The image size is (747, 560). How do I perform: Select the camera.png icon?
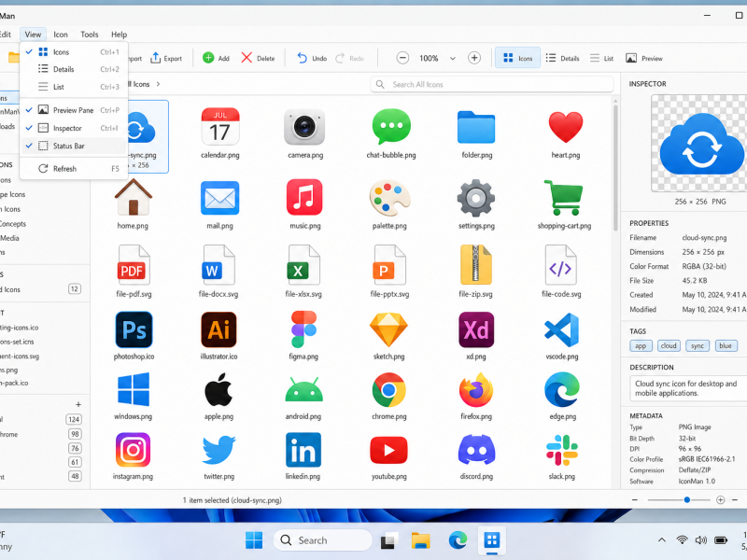tap(305, 133)
